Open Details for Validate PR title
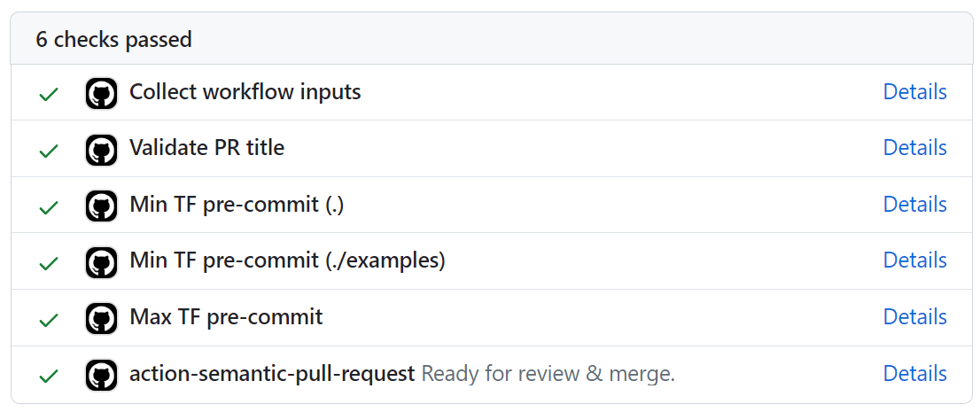Image resolution: width=980 pixels, height=412 pixels. tap(914, 148)
